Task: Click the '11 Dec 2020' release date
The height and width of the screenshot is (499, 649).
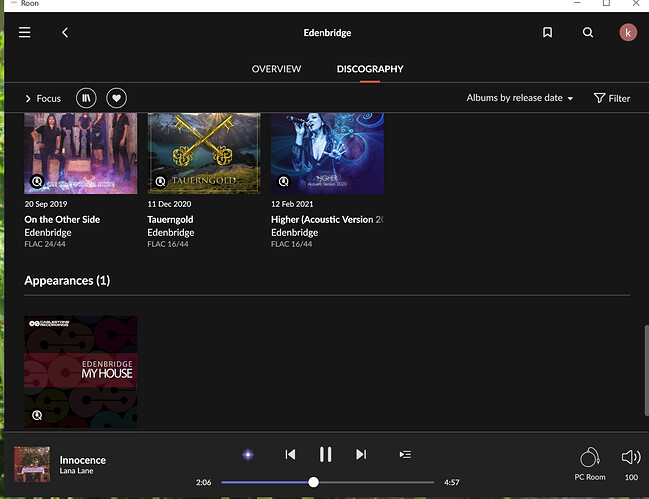Action: (x=169, y=204)
